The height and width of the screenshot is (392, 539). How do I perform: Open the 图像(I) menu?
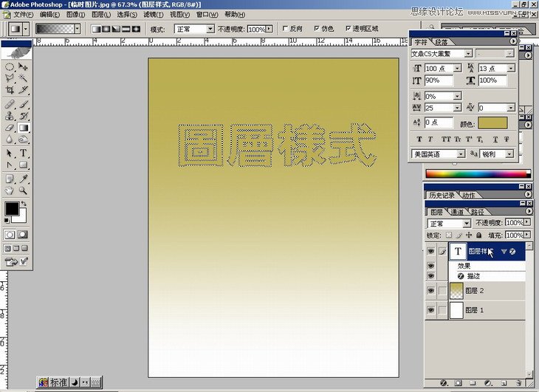75,15
